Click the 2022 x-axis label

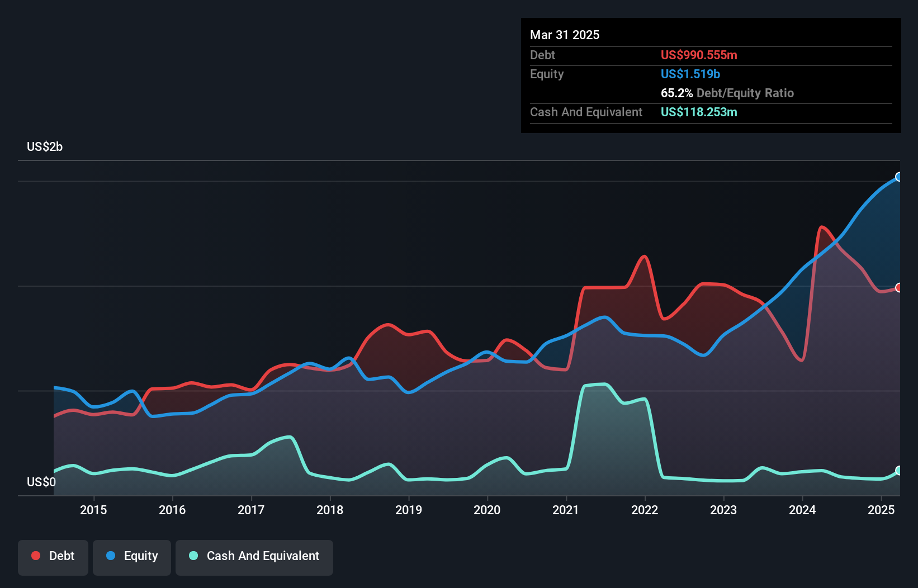click(x=645, y=510)
